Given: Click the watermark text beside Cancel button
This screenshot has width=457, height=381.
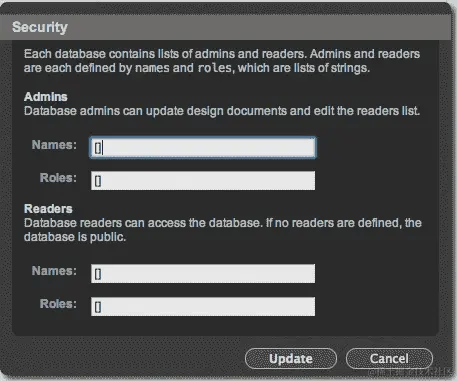Looking at the screenshot, I should [410, 372].
